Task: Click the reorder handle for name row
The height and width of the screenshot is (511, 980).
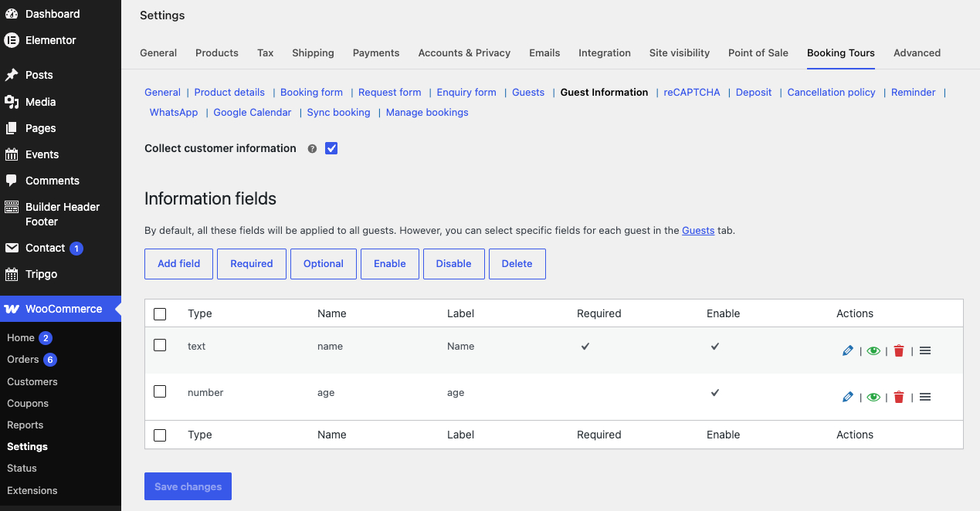Action: (x=925, y=350)
